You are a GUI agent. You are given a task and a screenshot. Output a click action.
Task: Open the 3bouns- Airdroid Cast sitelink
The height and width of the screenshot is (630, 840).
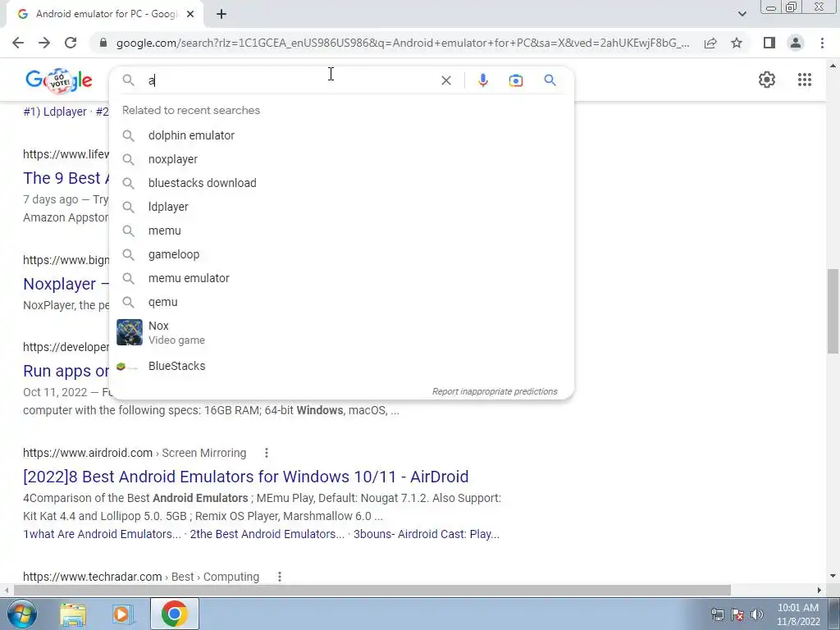(427, 535)
